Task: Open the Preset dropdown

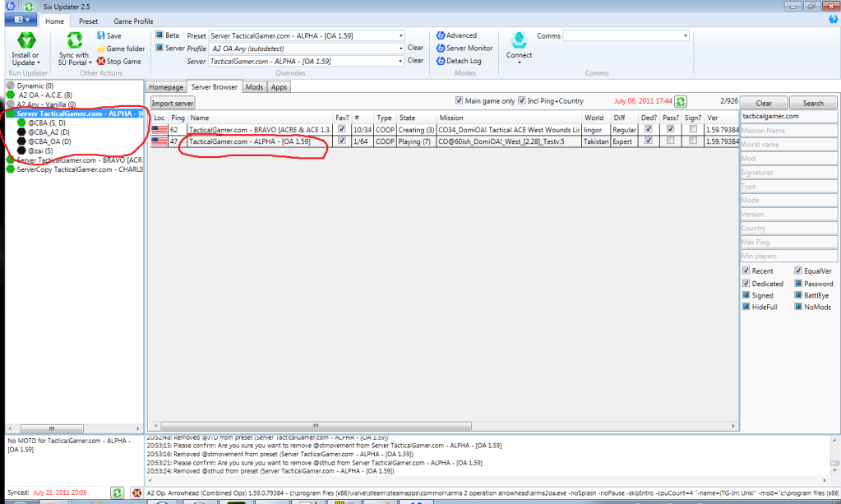Action: (400, 36)
